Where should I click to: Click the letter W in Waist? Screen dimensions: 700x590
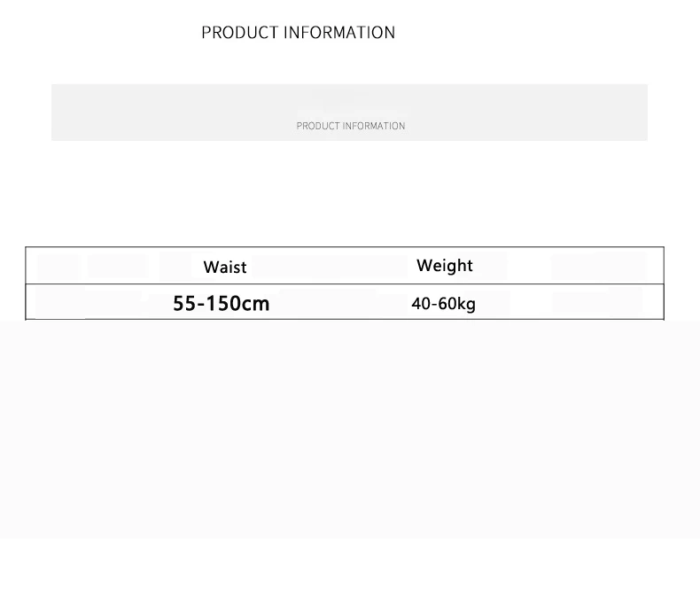[210, 267]
